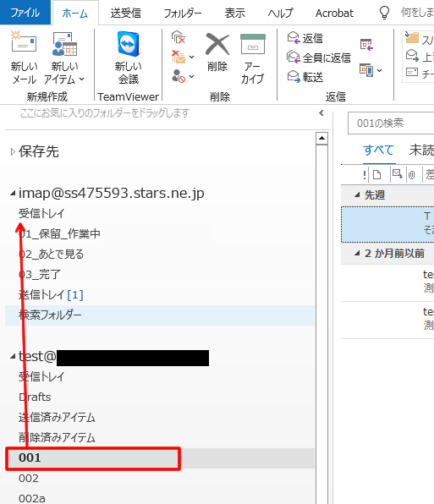Click 全員に返信 (Reply All)
Image resolution: width=434 pixels, height=504 pixels.
319,58
